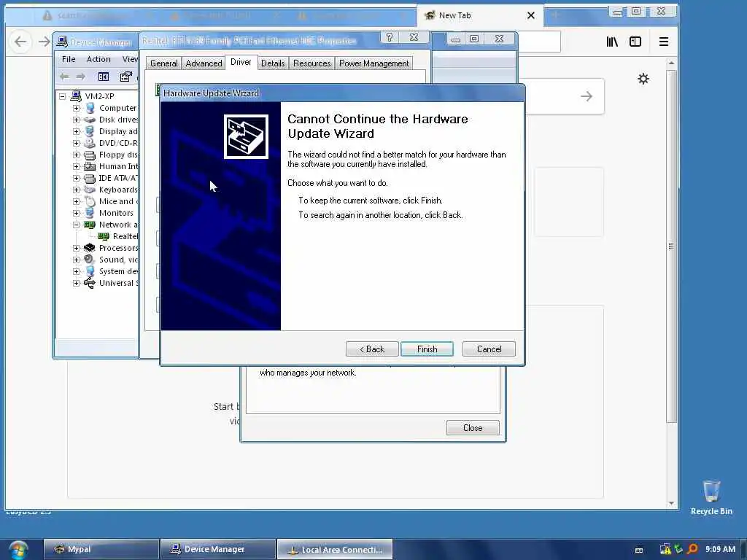
Task: Expand the Floppy disk node
Action: pyautogui.click(x=76, y=155)
